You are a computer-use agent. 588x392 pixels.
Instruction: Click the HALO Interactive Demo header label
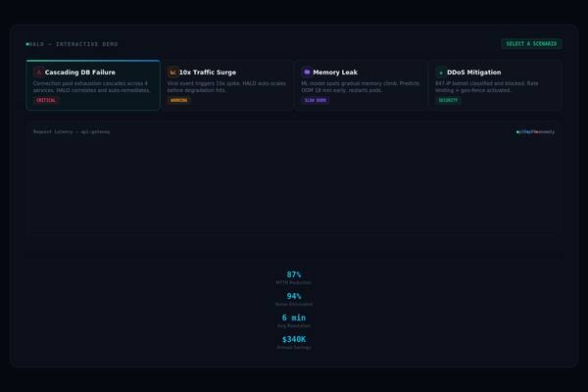[x=73, y=44]
